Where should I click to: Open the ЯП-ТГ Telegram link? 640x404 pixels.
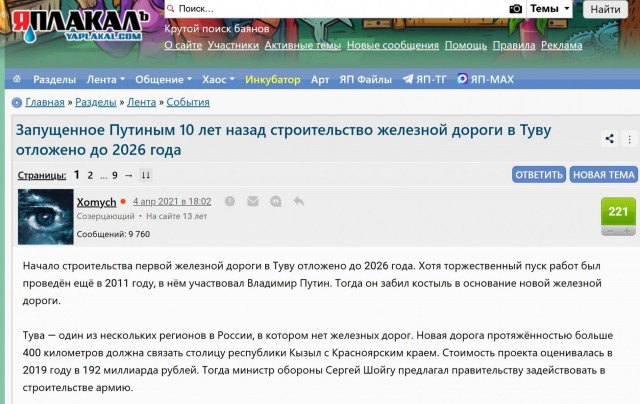tap(424, 79)
